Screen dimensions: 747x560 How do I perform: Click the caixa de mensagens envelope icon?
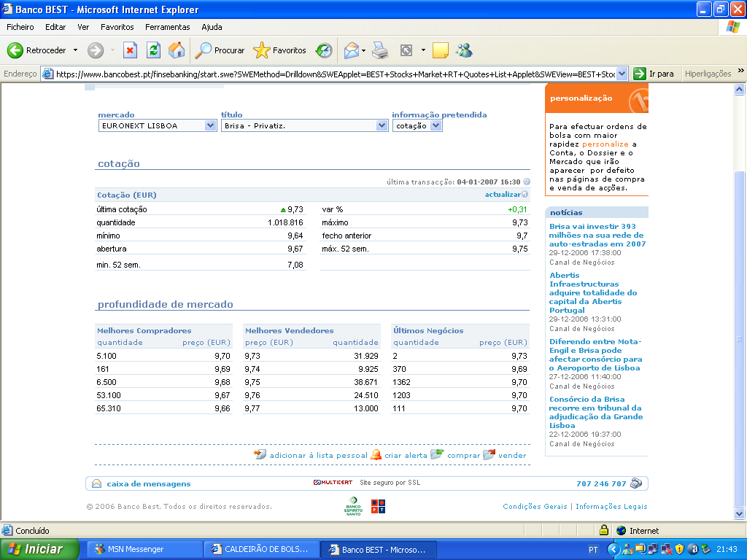tap(97, 484)
